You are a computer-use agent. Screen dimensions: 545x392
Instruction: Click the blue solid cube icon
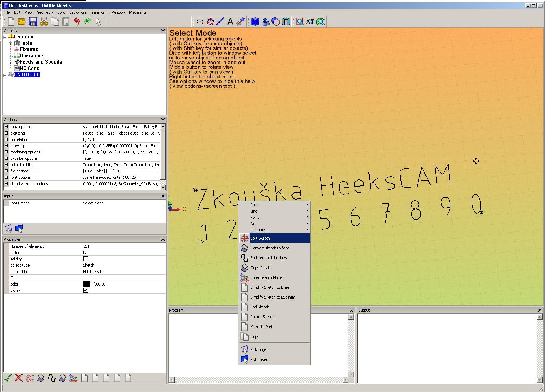point(255,22)
